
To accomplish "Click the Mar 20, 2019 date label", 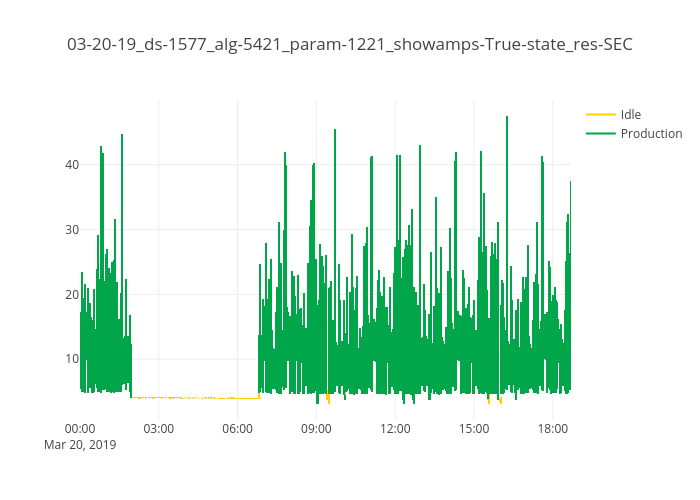I will pyautogui.click(x=80, y=445).
